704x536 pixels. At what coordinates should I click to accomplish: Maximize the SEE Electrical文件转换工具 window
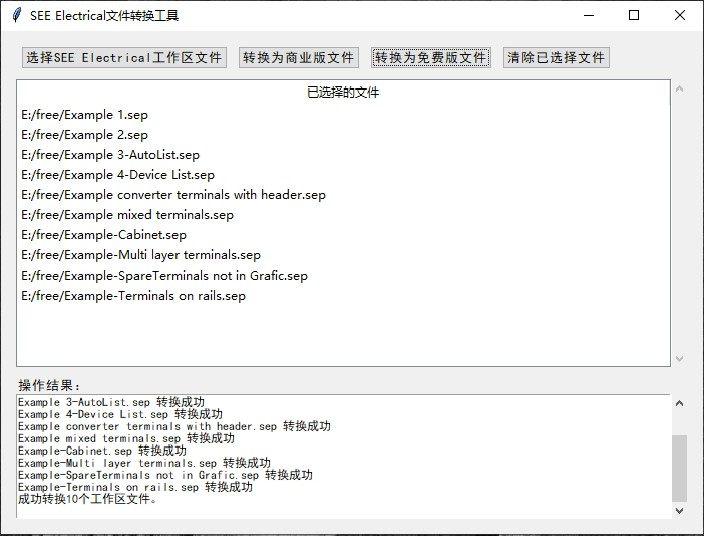[634, 15]
